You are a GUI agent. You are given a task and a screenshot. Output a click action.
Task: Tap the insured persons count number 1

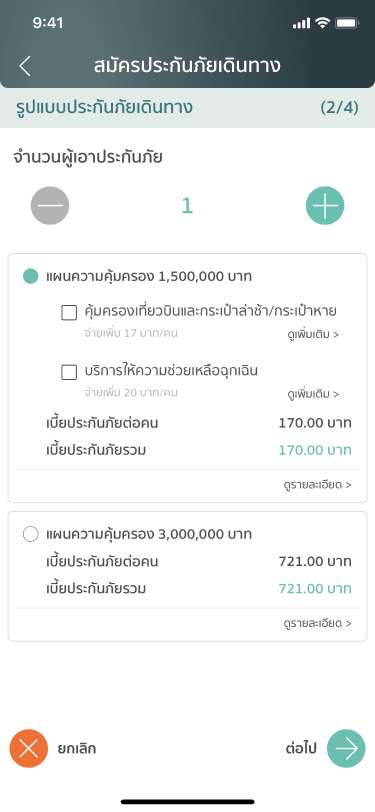coord(187,206)
